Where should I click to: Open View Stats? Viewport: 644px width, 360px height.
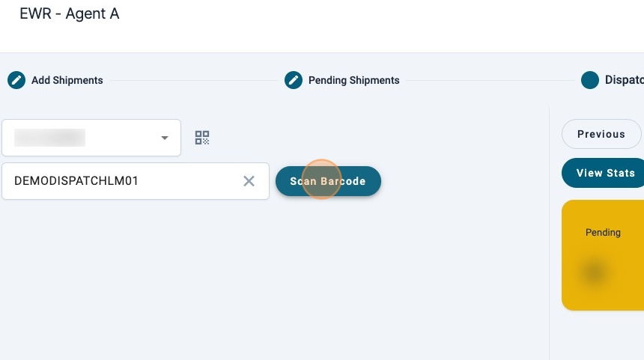point(604,173)
